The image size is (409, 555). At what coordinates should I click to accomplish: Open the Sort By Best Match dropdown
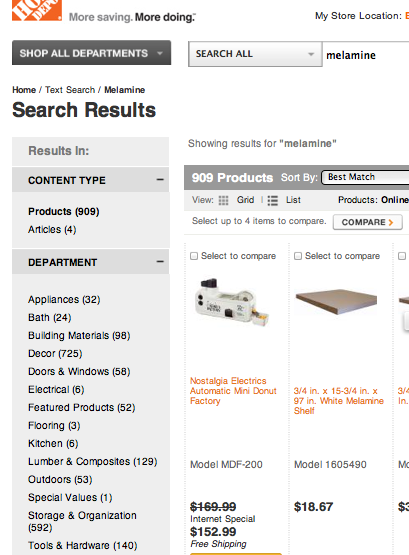pos(365,177)
